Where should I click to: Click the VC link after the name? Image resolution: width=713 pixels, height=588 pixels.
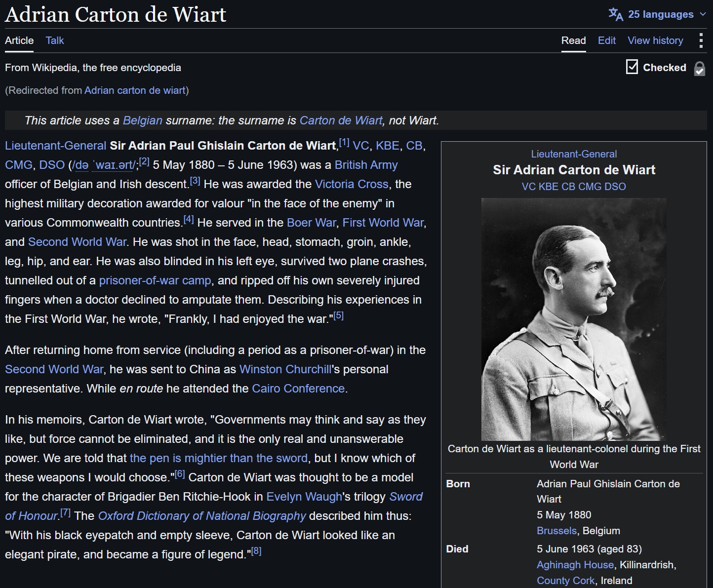click(x=361, y=146)
